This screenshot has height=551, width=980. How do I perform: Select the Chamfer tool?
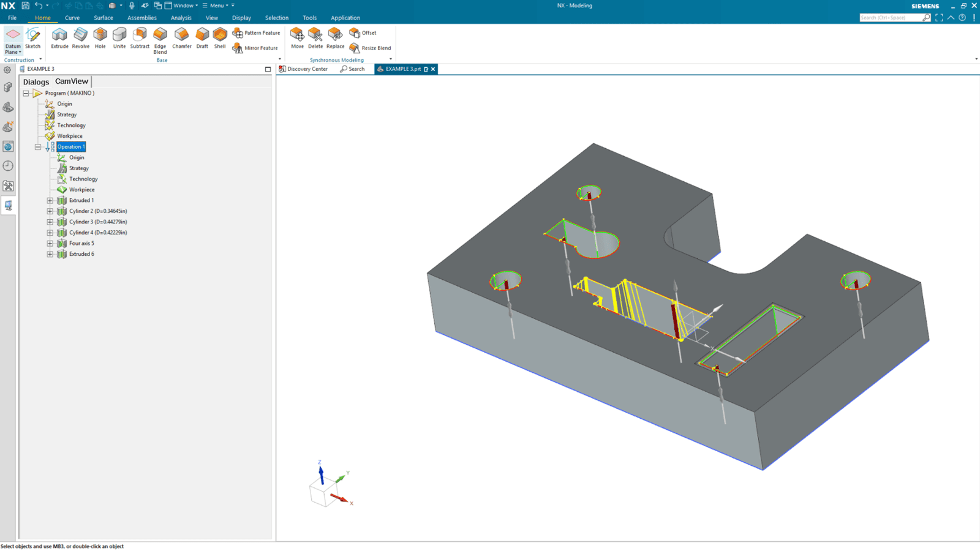click(181, 38)
